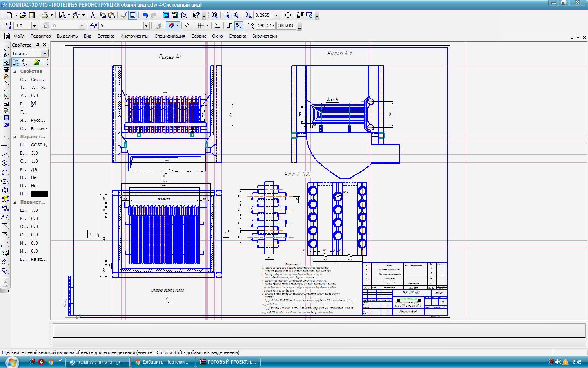Toggle orthogonal drawing mode
Viewport: 588px width, 368px height.
[x=230, y=26]
